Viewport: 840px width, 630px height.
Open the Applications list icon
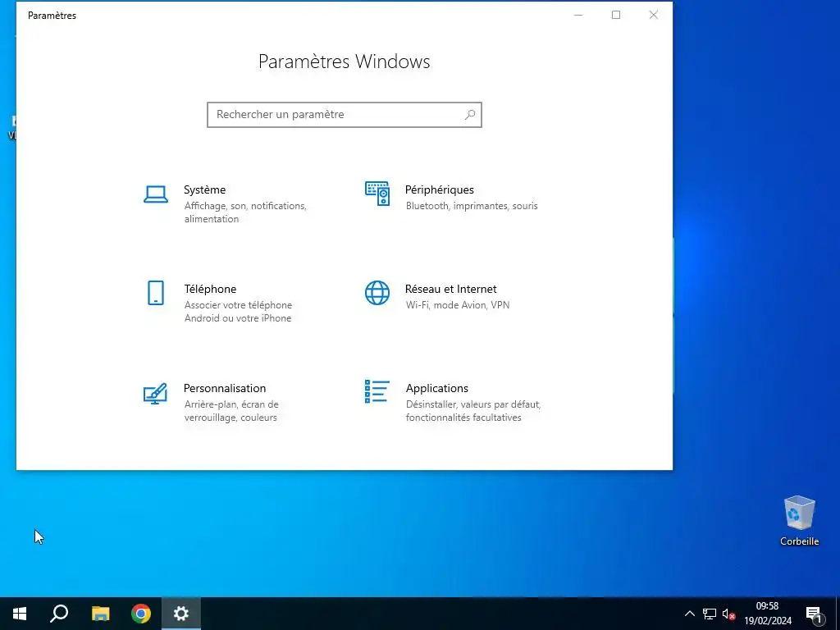(x=377, y=391)
